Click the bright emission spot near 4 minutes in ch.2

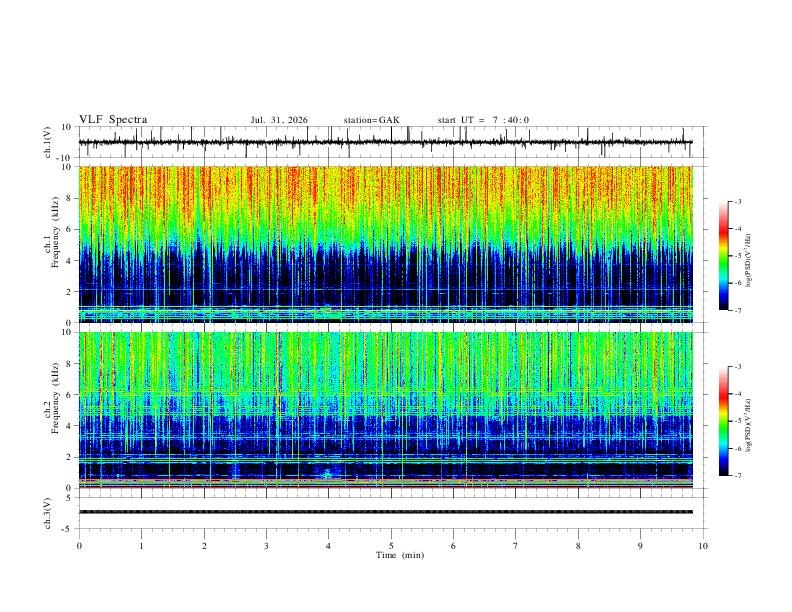point(328,474)
